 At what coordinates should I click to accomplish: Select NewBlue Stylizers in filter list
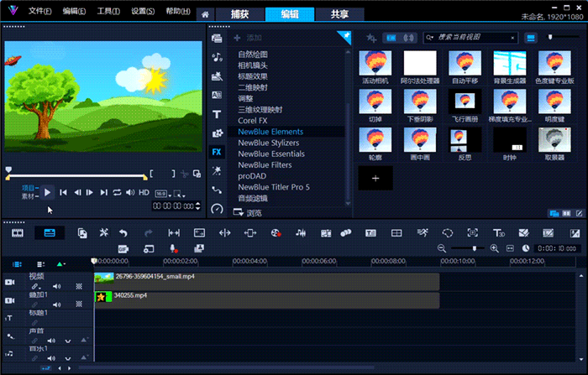click(x=269, y=143)
